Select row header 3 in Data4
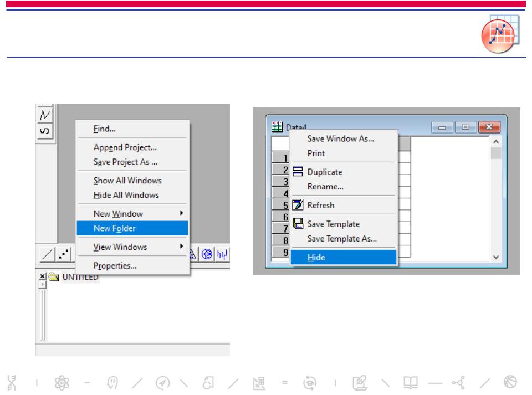Image resolution: width=532 pixels, height=395 pixels. (x=280, y=181)
